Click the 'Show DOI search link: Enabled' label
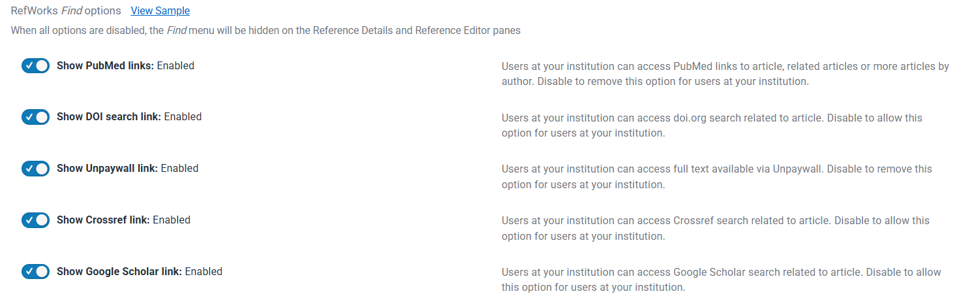The height and width of the screenshot is (298, 980). point(129,117)
